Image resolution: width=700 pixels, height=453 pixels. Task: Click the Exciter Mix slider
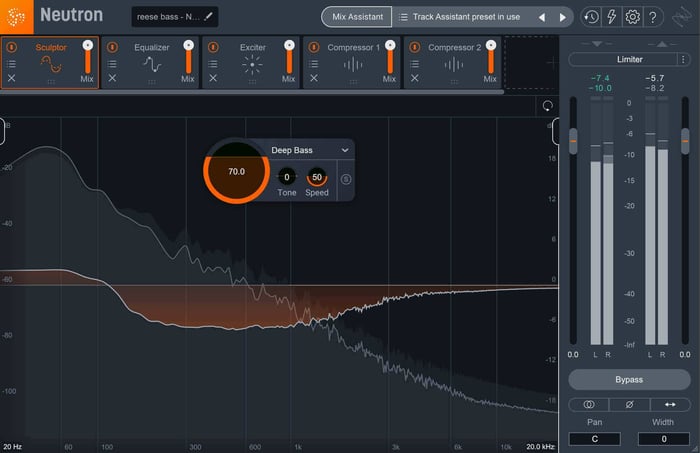click(289, 57)
